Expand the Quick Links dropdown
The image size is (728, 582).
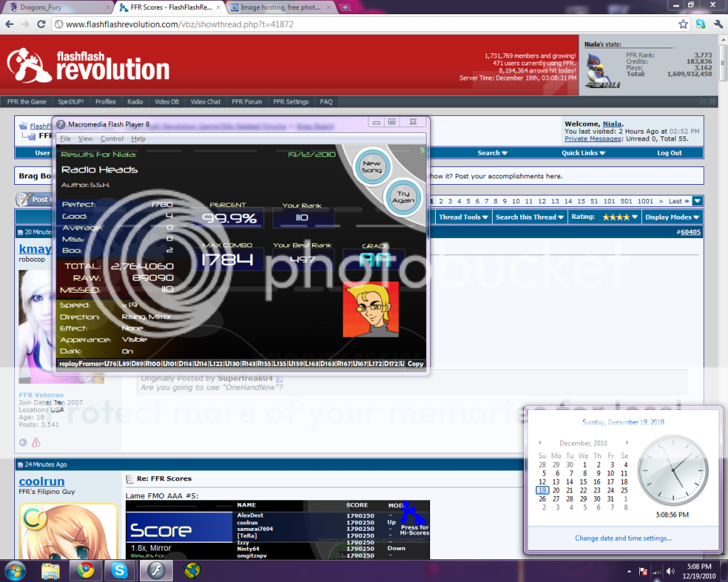pyautogui.click(x=584, y=153)
